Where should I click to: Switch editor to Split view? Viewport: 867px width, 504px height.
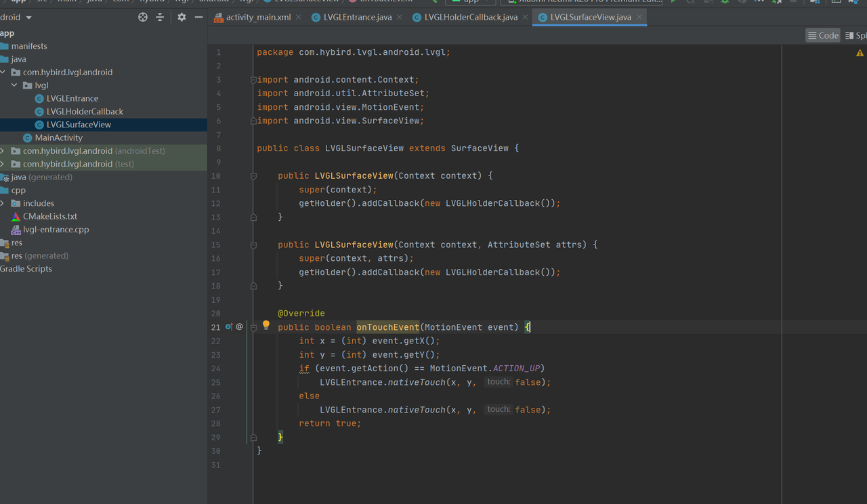tap(855, 35)
